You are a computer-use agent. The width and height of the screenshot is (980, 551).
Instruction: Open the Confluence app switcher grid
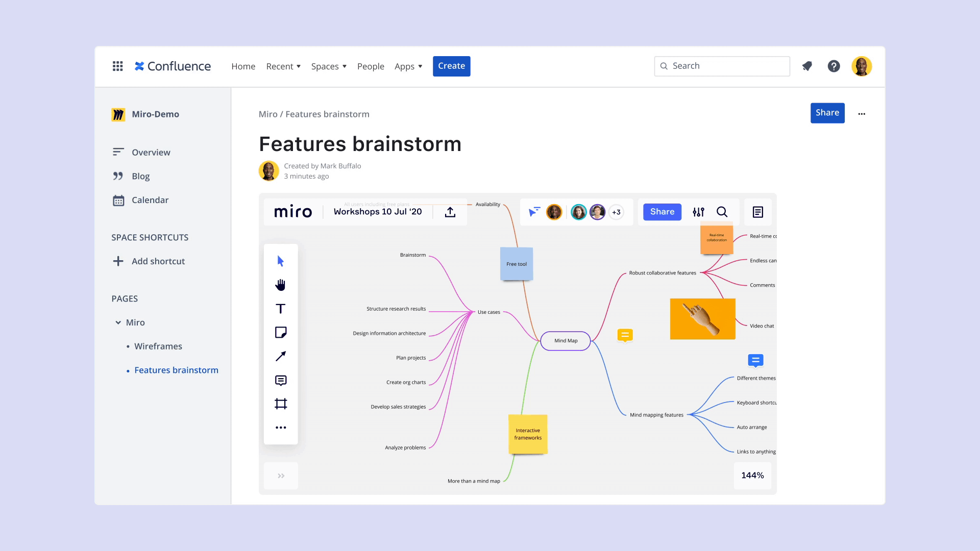click(117, 66)
